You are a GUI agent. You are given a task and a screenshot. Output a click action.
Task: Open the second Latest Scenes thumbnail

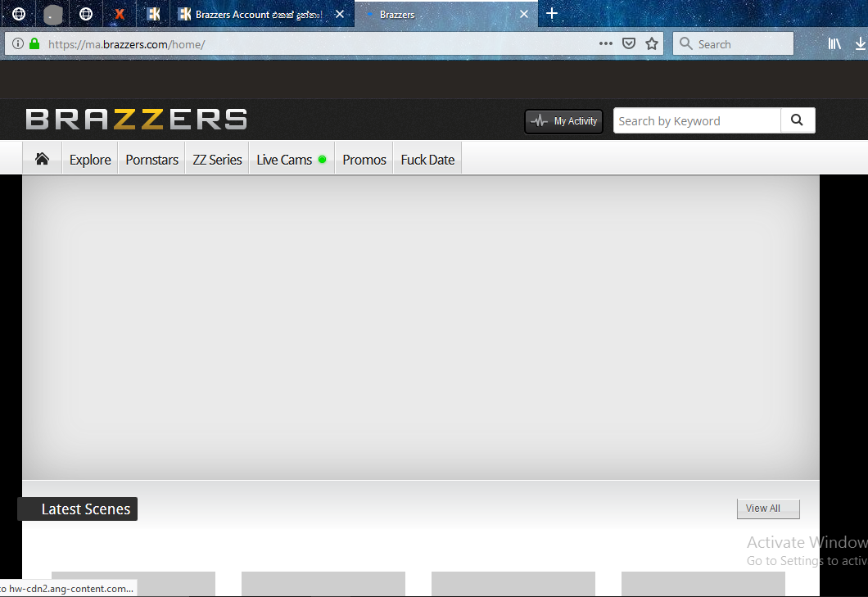(x=323, y=584)
